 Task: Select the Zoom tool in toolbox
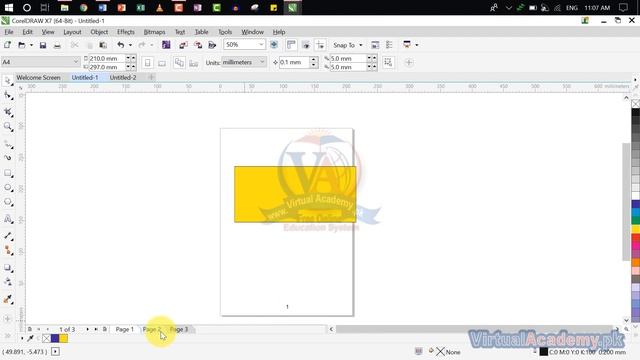tap(7, 127)
